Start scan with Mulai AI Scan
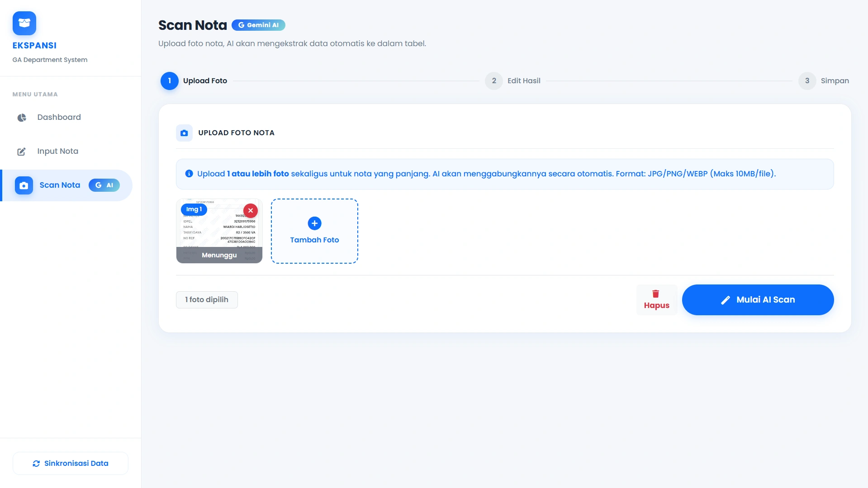Viewport: 868px width, 488px height. click(758, 300)
